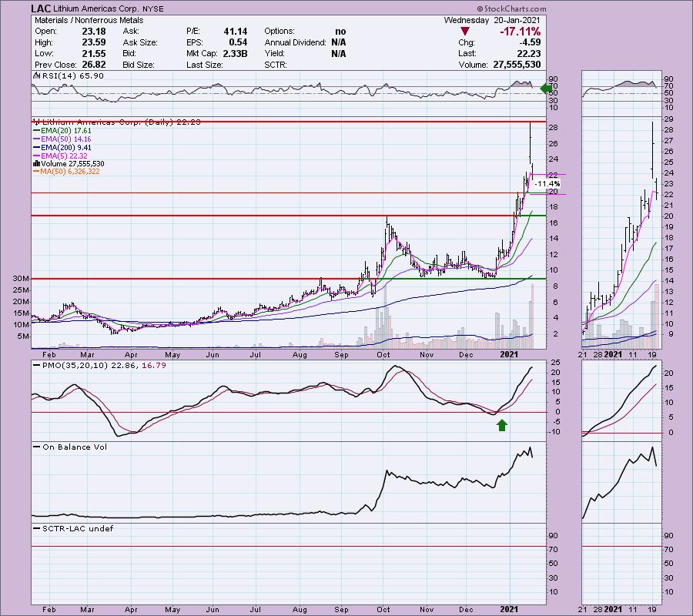Click the Lithium Americas Corp. company name

click(96, 8)
